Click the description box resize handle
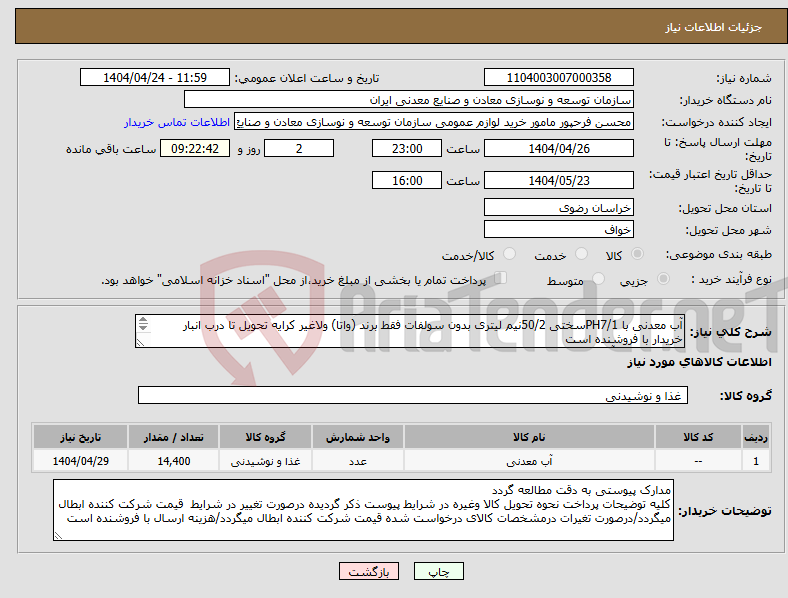Viewport: 788px width, 598px height. [140, 343]
